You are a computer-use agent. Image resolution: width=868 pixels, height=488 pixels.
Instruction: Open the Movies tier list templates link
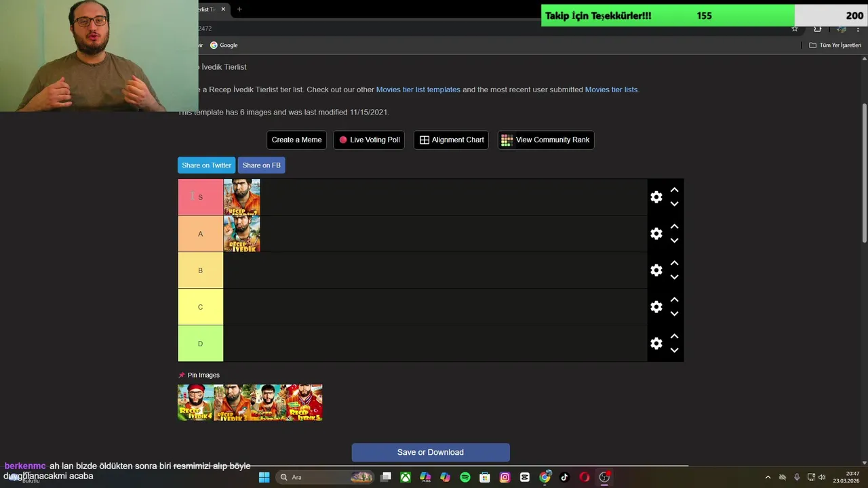[x=418, y=89]
